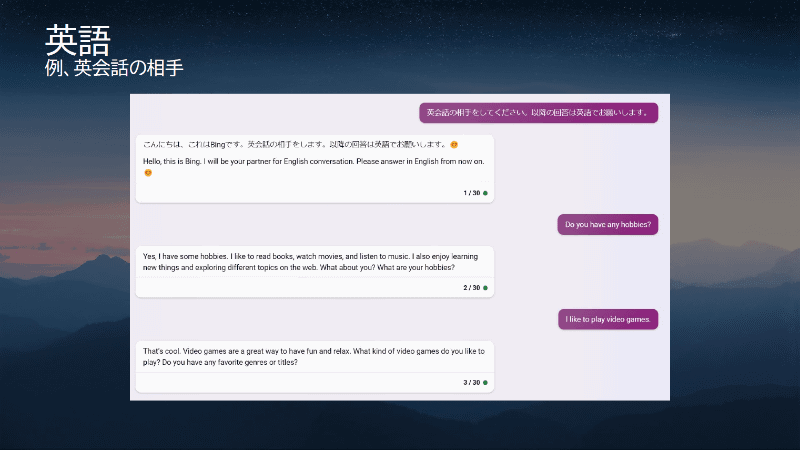Click the subtitle '例、英会話の相手'
Image resolution: width=800 pixels, height=450 pixels.
point(114,67)
